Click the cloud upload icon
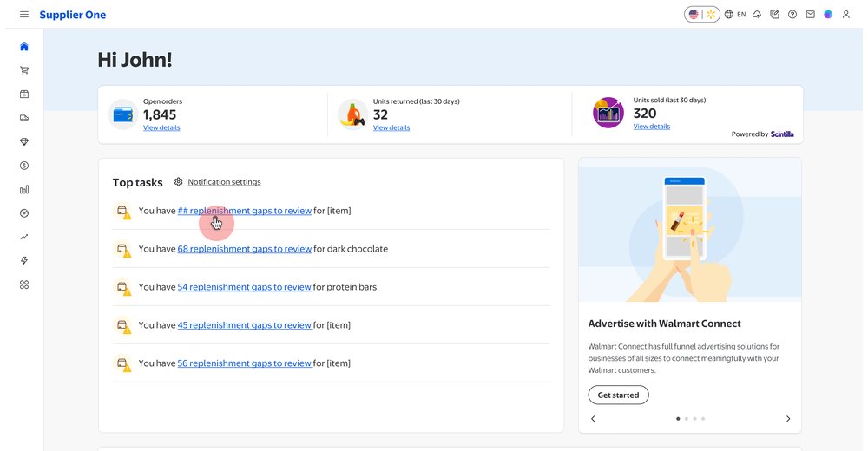 point(757,15)
